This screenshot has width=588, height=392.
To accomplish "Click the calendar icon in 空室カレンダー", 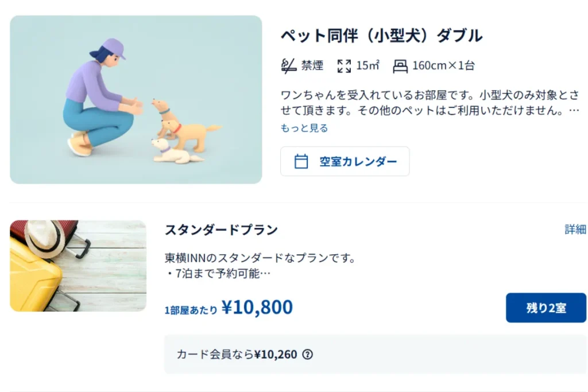I will pos(301,161).
